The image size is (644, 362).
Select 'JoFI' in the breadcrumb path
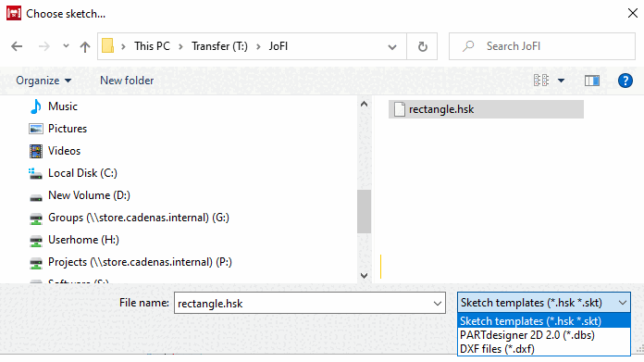[279, 46]
